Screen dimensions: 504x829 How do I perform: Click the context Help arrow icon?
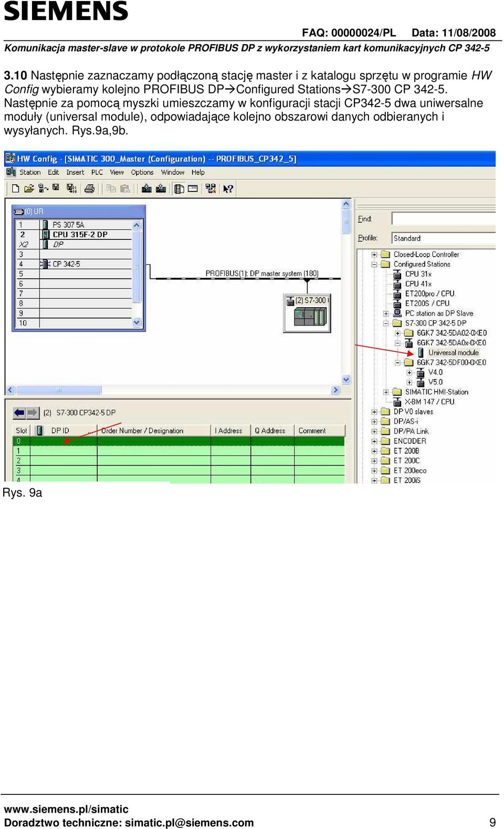click(228, 188)
